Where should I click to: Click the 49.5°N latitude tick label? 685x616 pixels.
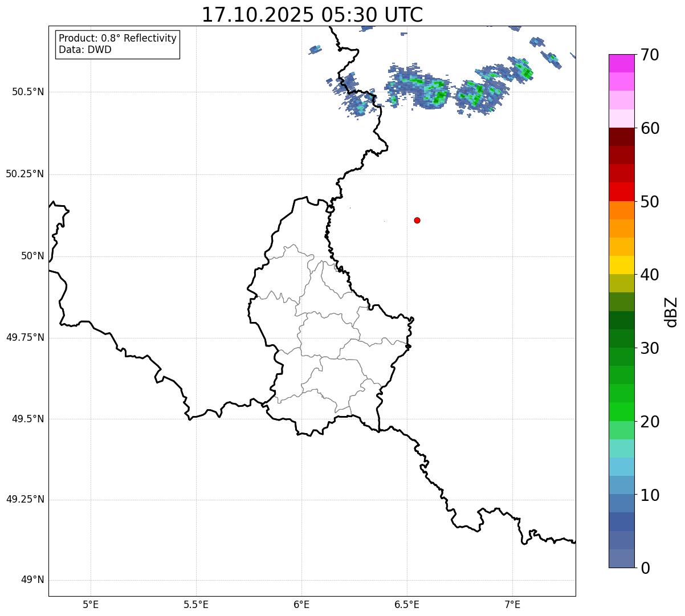coord(28,419)
